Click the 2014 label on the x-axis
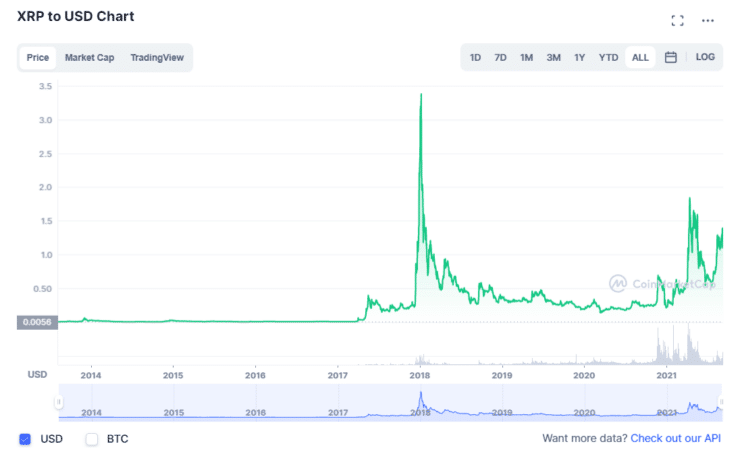Screen dimensions: 740x471 point(91,376)
